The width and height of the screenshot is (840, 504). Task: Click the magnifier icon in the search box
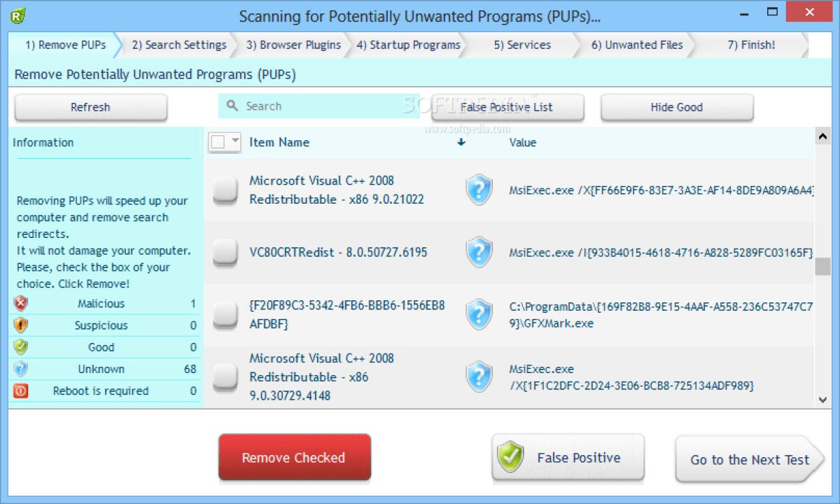point(233,105)
